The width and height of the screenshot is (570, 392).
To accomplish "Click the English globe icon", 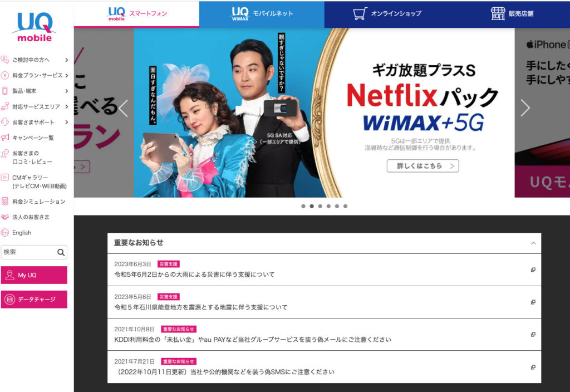I will click(x=5, y=233).
